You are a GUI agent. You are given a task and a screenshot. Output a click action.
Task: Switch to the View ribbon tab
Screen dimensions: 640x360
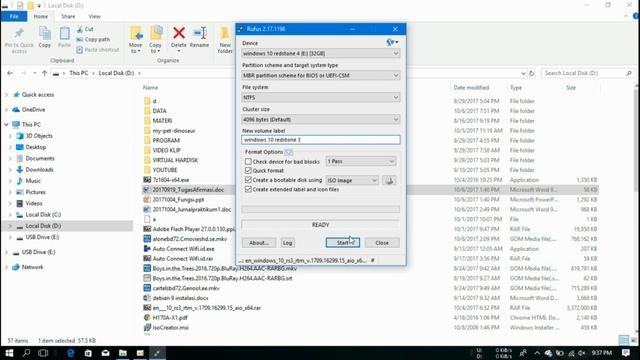pos(94,16)
